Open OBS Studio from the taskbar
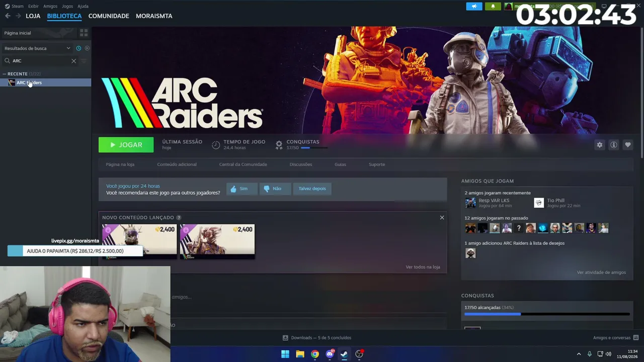Image resolution: width=644 pixels, height=362 pixels. (359, 354)
